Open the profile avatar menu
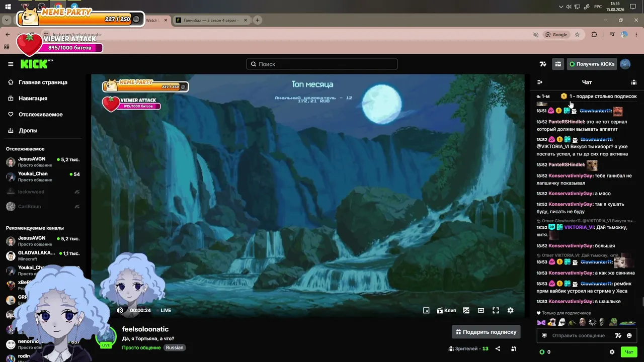 625,64
